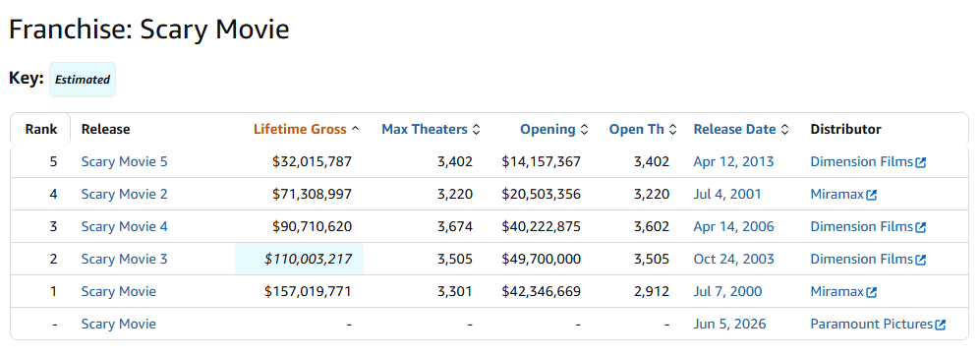Select the open theaters value 2,912
980x357 pixels.
click(x=652, y=291)
